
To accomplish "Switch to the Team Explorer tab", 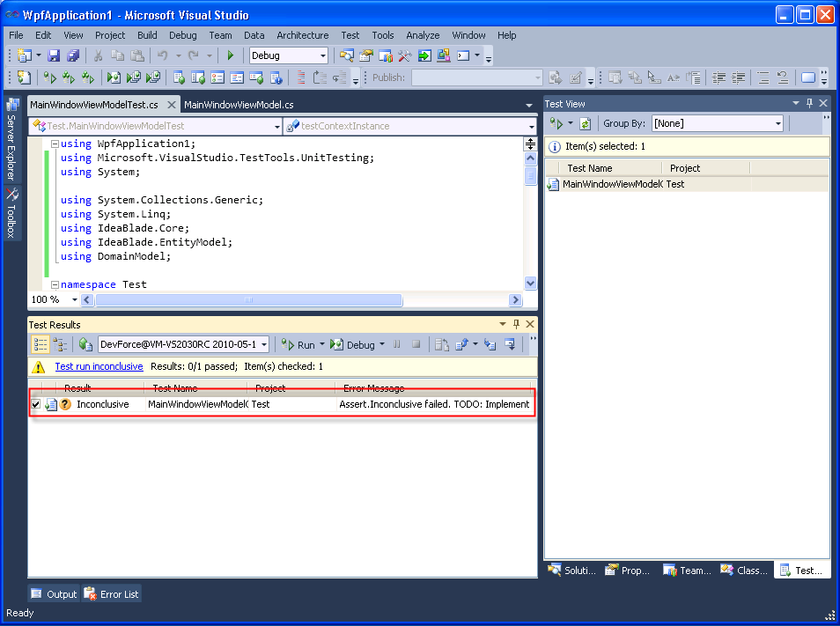I will point(687,571).
